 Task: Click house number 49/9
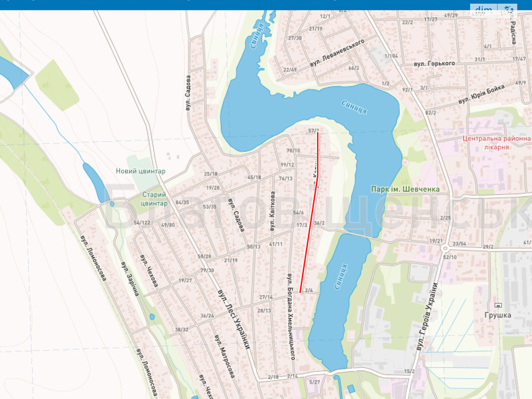[521, 82]
